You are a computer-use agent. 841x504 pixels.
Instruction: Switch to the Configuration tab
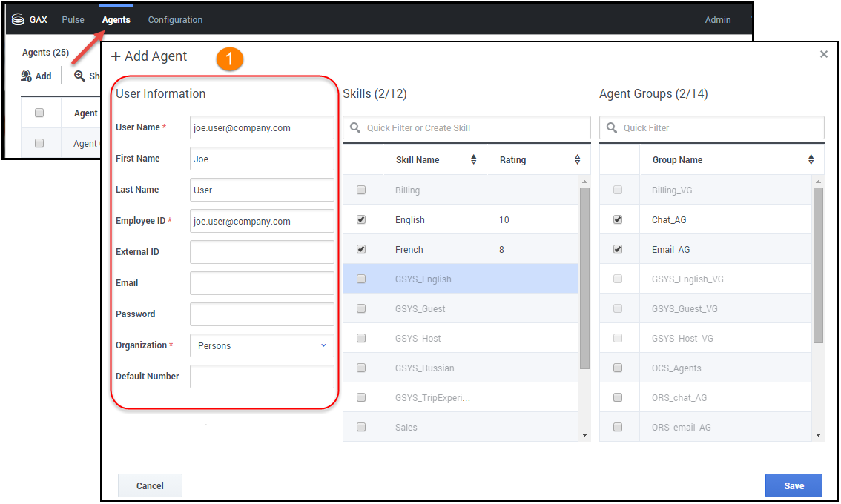[x=175, y=20]
